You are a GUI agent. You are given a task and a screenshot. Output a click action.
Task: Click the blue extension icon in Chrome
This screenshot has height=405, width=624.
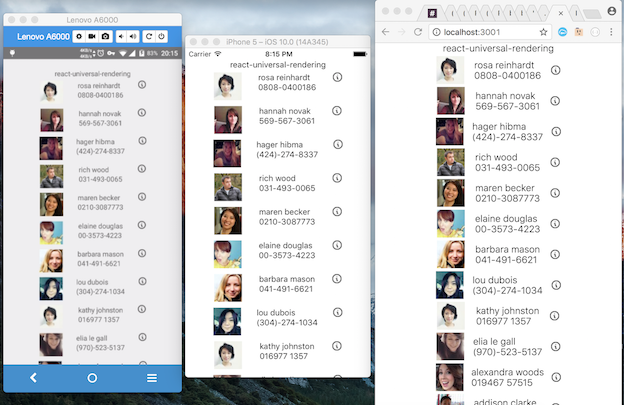(x=562, y=32)
